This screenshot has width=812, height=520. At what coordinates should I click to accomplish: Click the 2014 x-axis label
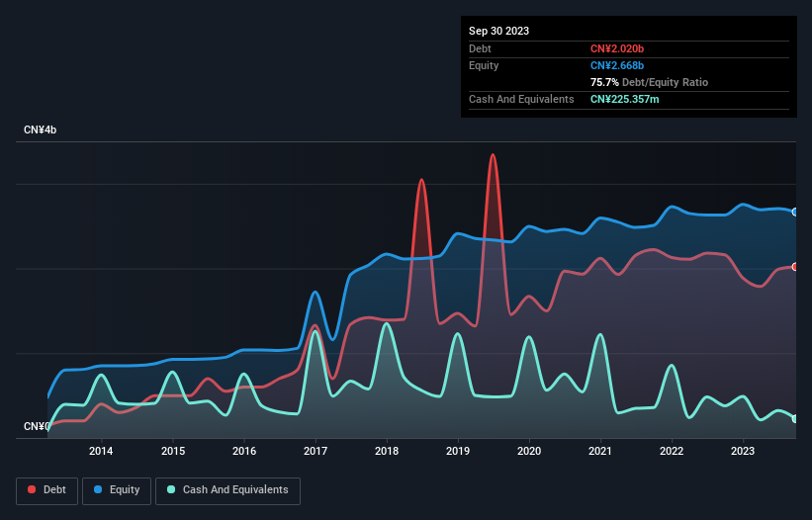[x=101, y=451]
